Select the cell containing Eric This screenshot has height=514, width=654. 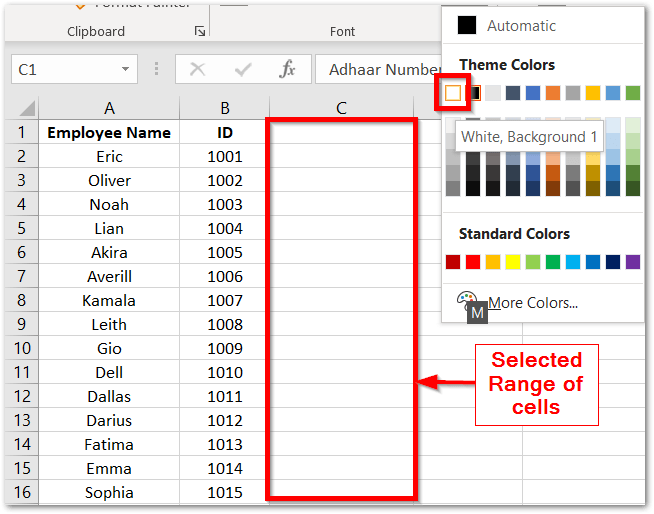109,156
